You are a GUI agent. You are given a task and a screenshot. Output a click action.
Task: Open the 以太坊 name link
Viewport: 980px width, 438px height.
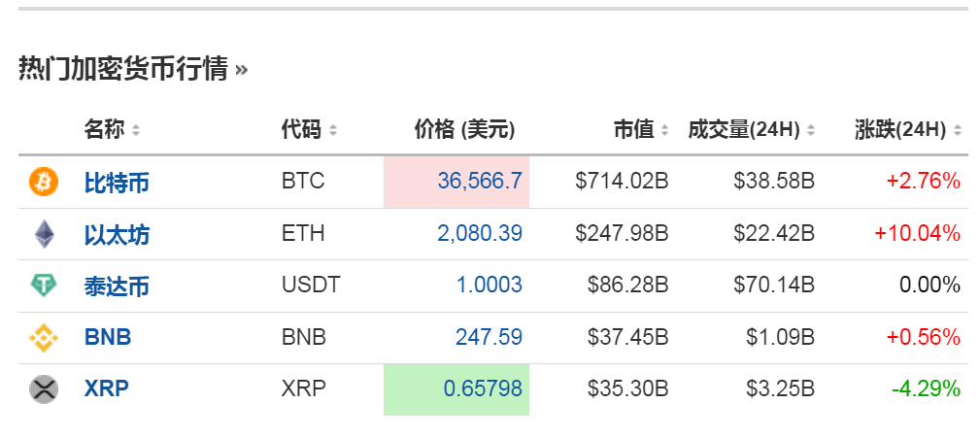coord(117,234)
